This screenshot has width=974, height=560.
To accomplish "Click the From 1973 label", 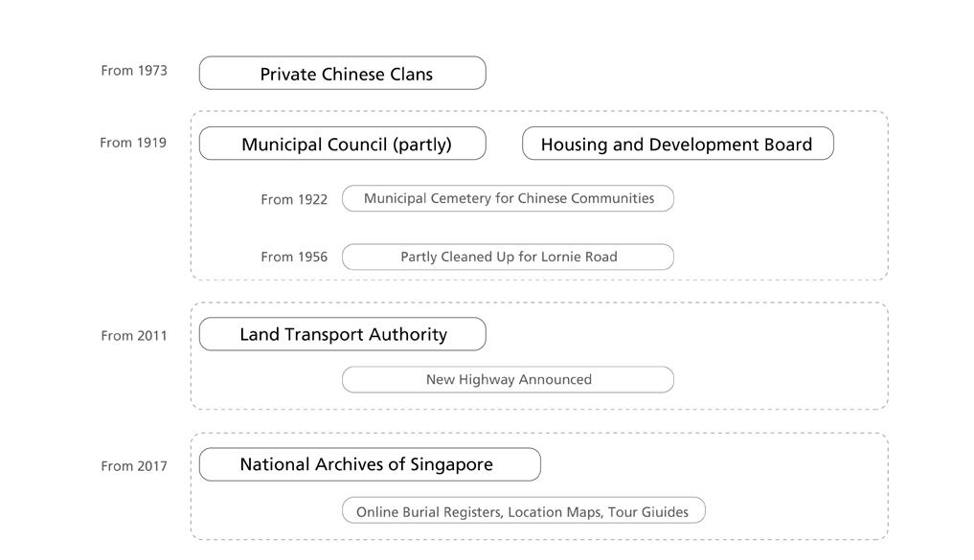I will [x=134, y=71].
